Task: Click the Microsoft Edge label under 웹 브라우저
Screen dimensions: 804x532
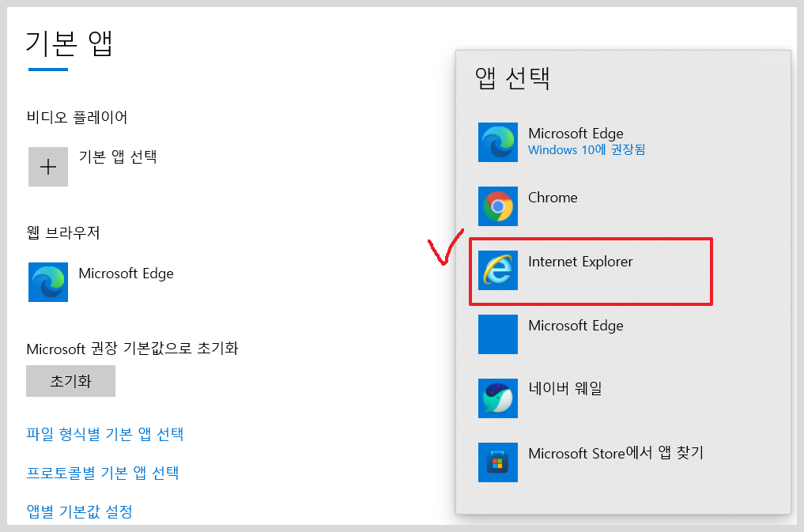Action: pyautogui.click(x=126, y=274)
